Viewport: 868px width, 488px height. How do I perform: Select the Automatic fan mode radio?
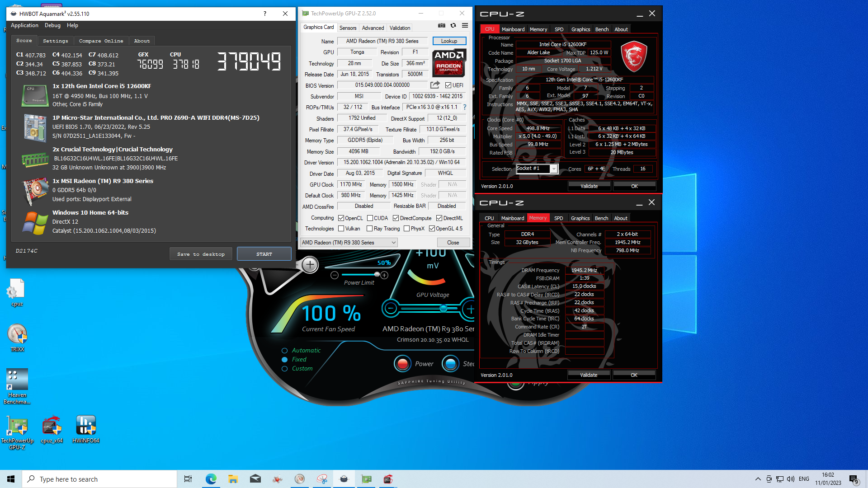coord(285,351)
